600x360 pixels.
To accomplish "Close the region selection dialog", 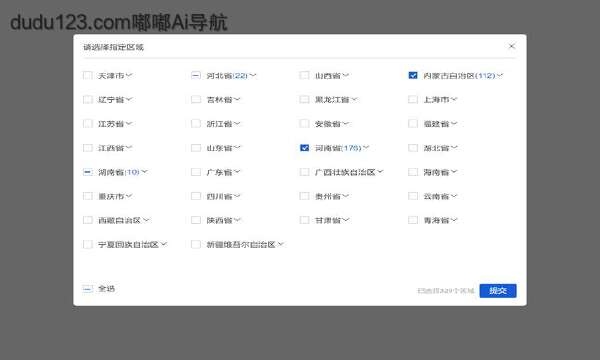I will click(512, 46).
